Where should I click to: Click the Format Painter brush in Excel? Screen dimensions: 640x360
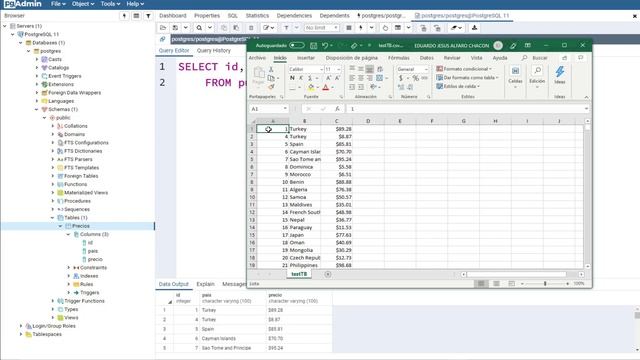(x=271, y=87)
